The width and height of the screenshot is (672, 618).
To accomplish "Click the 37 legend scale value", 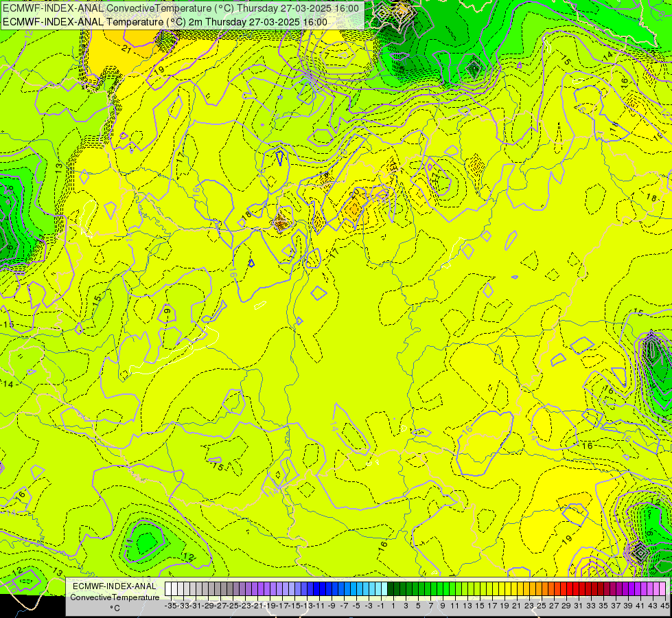I will coord(616,606).
